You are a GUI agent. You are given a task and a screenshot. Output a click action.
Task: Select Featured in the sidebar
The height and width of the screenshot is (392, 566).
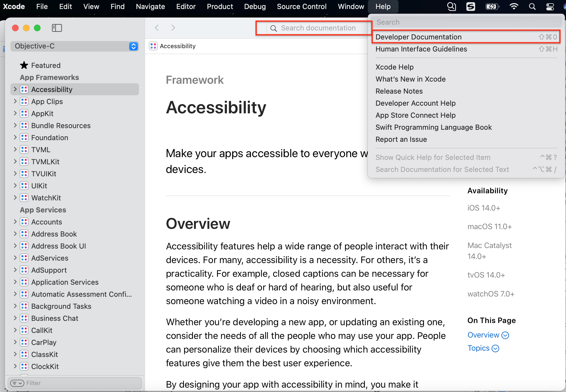pos(75,65)
